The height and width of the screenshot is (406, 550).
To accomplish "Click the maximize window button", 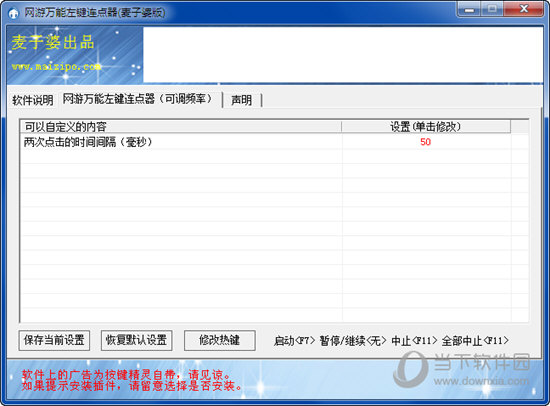I will (x=492, y=9).
